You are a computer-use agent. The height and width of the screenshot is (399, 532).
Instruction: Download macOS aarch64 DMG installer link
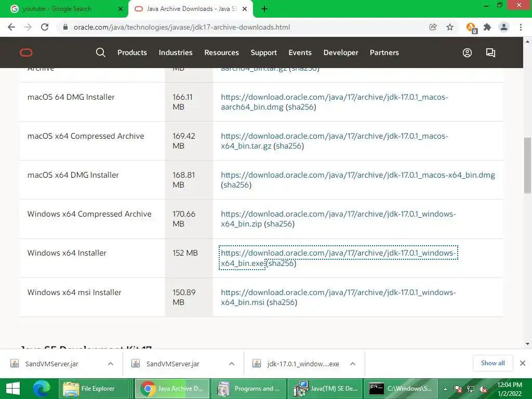334,102
